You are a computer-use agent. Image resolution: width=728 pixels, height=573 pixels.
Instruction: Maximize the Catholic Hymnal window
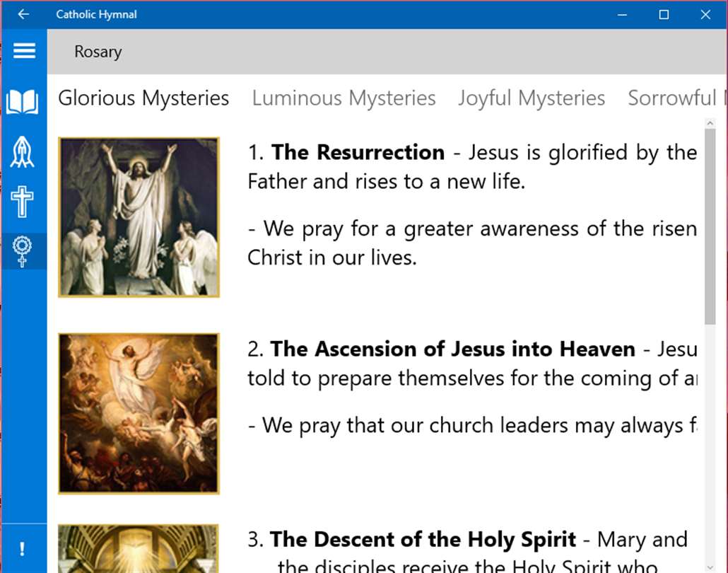(x=664, y=14)
